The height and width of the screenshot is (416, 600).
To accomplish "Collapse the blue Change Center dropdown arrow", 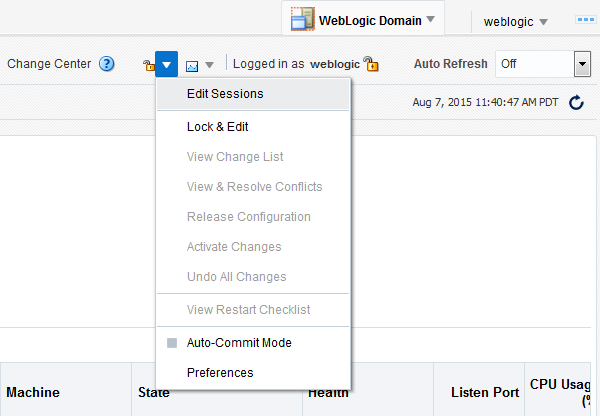I will tap(167, 64).
